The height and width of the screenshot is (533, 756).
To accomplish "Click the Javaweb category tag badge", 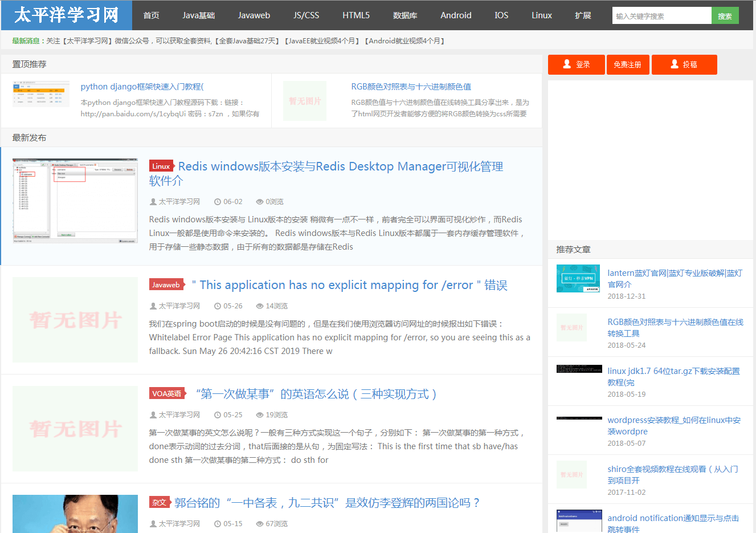I will pos(166,284).
